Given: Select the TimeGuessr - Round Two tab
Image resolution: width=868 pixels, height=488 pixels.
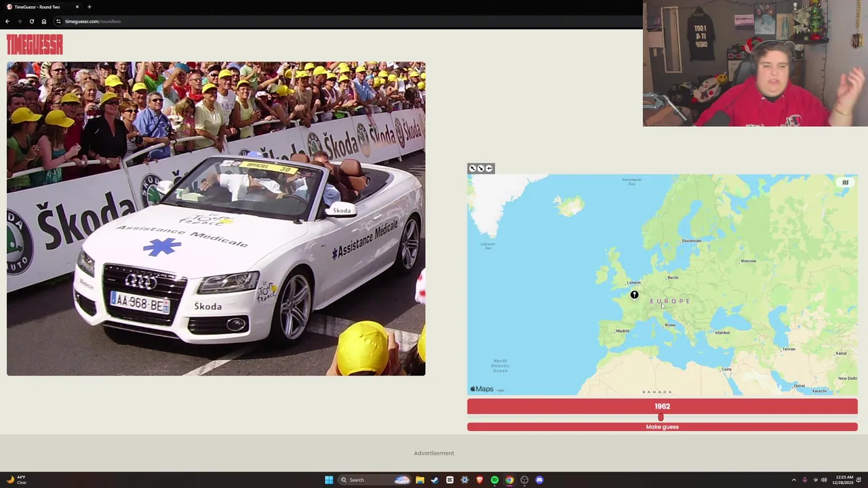Looking at the screenshot, I should 41,7.
